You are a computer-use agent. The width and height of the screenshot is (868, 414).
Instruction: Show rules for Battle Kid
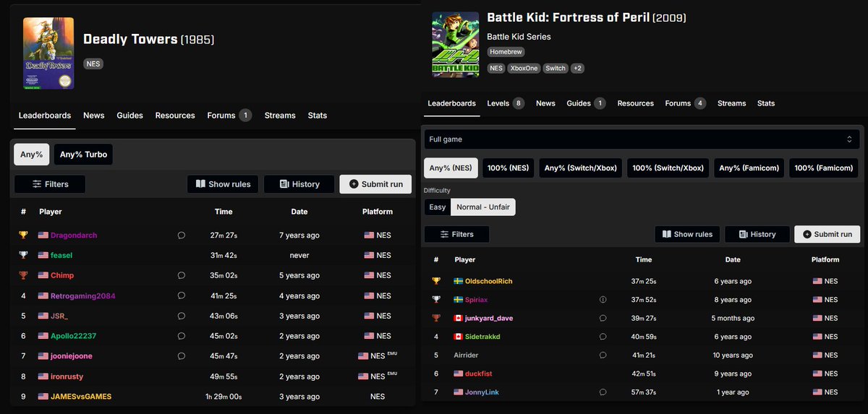click(x=686, y=234)
